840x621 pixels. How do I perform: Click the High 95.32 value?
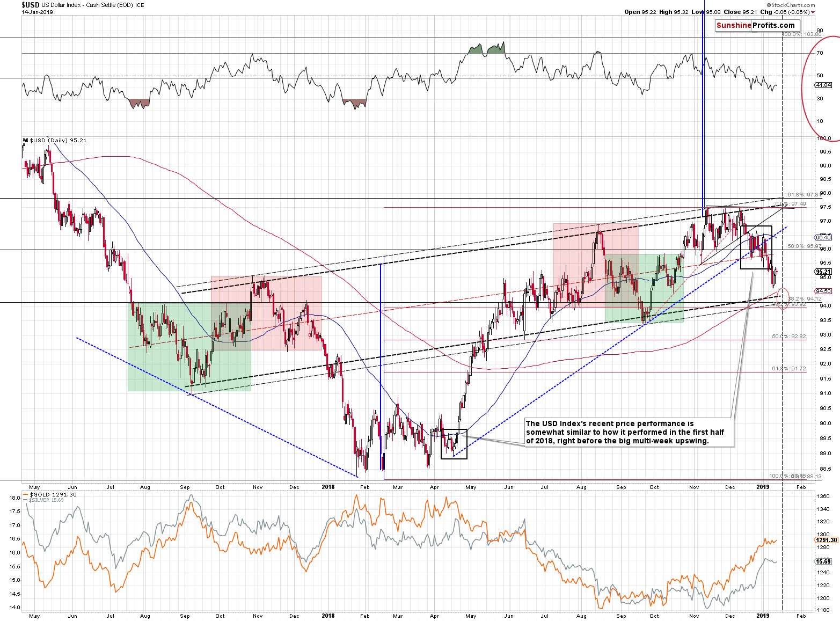tap(673, 12)
